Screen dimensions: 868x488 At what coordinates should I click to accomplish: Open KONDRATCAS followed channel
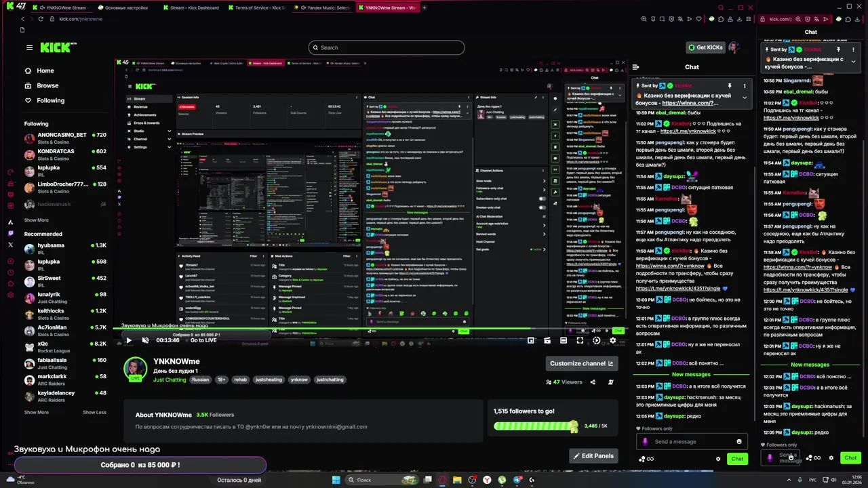click(x=65, y=155)
